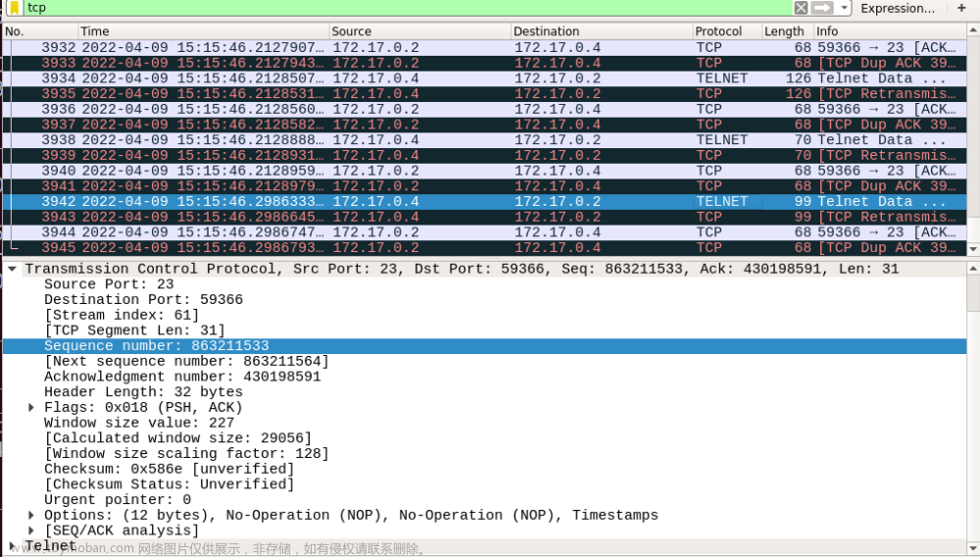Select packet number 3932
The width and height of the screenshot is (980, 557).
click(x=484, y=47)
